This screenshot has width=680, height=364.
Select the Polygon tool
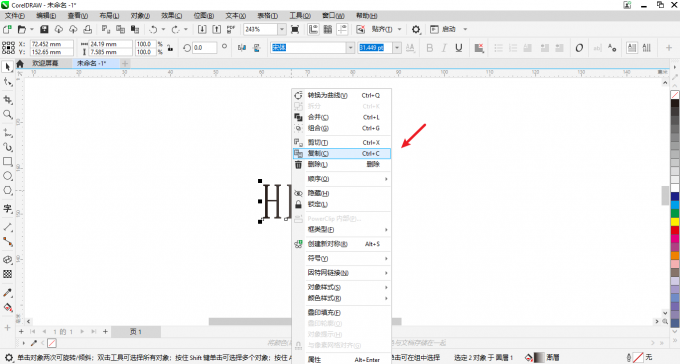[7, 190]
